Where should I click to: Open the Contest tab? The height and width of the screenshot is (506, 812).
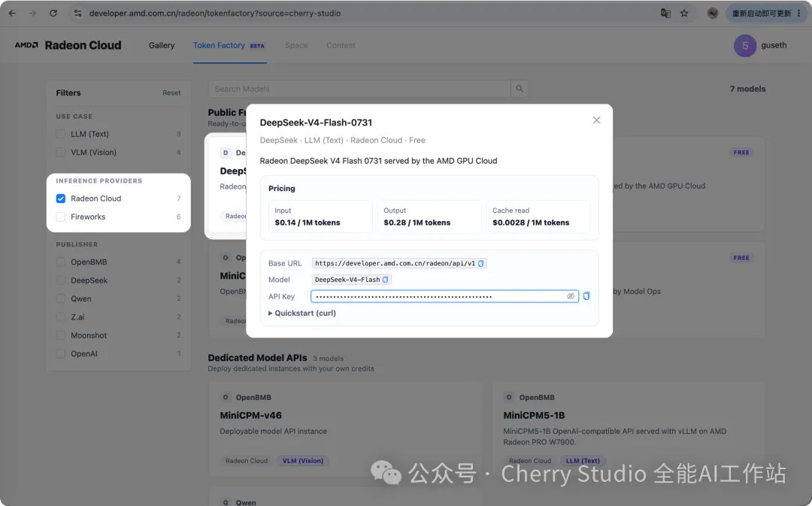point(341,46)
